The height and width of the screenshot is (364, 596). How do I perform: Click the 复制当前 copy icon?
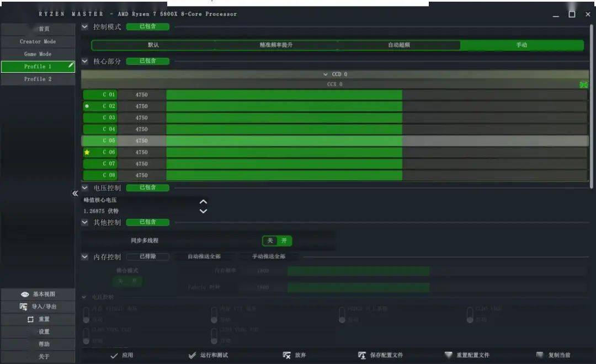coord(540,355)
